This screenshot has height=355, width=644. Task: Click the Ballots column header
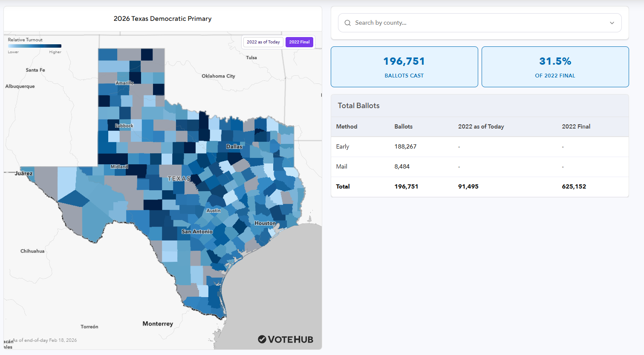pos(403,126)
